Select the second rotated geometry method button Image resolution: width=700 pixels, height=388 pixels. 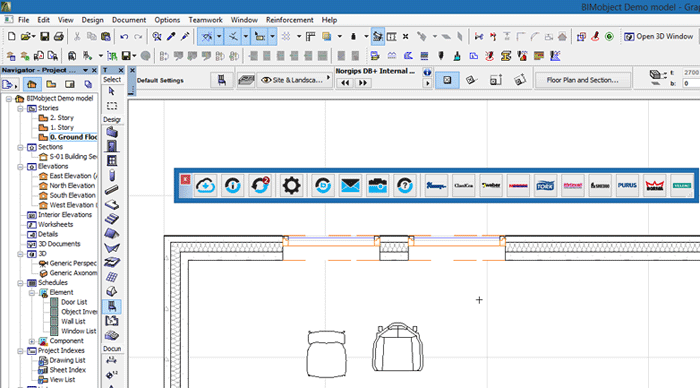pyautogui.click(x=471, y=80)
